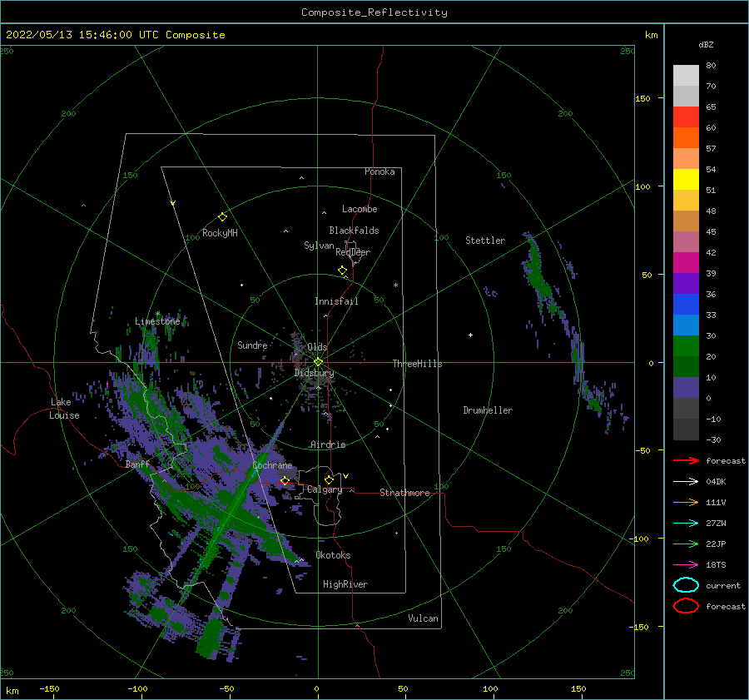Click the yellow diamond marker below RedDeer
This screenshot has width=749, height=700.
tap(343, 271)
